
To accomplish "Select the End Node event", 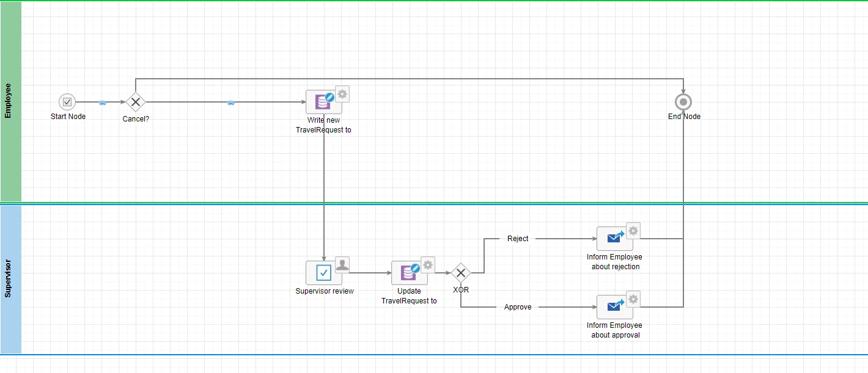I will [x=683, y=102].
